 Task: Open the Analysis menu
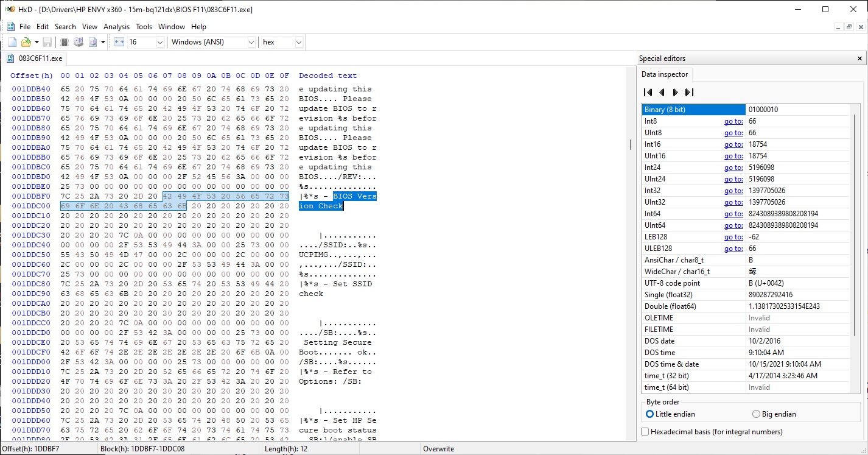[x=116, y=27]
